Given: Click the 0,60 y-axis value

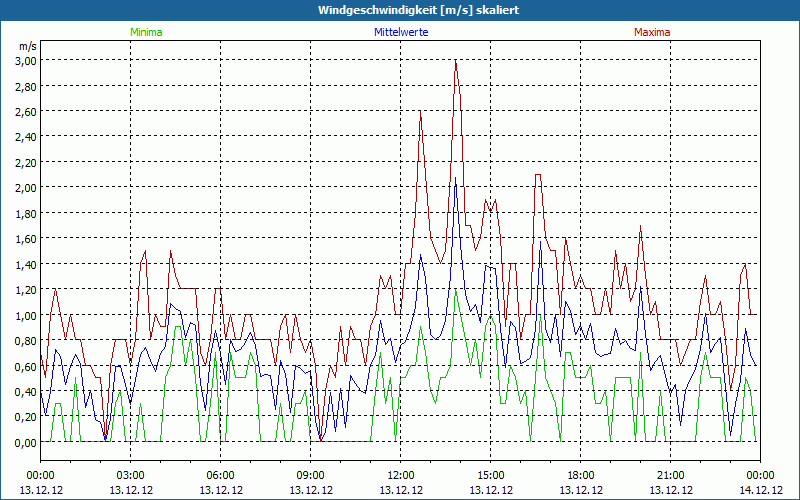Looking at the screenshot, I should (x=27, y=366).
